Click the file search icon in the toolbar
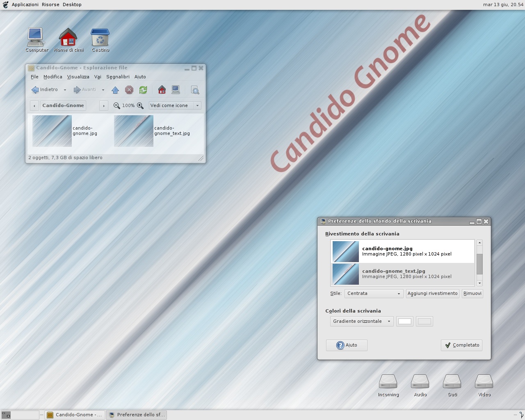Viewport: 525px width, 420px height. click(x=195, y=90)
